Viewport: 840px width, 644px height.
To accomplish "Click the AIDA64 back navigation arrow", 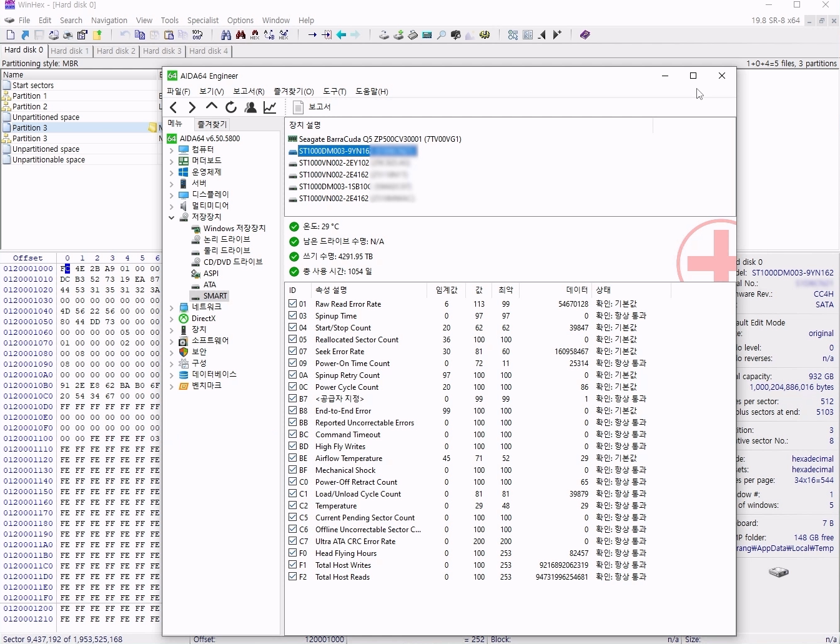I will click(x=174, y=107).
